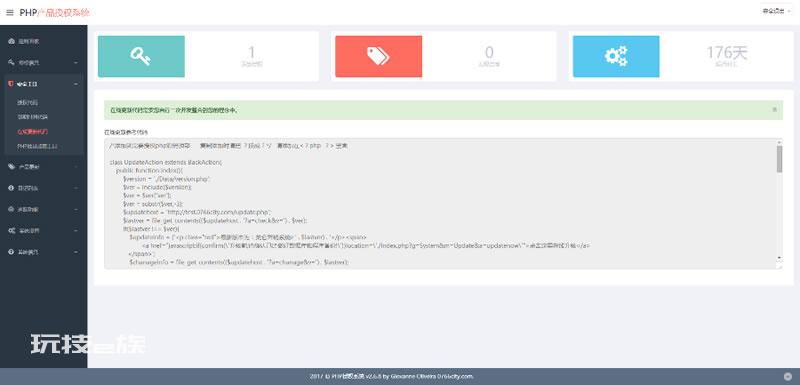The height and width of the screenshot is (385, 800).
Task: Click the info circle icon in sidebar
Action: [x=11, y=188]
